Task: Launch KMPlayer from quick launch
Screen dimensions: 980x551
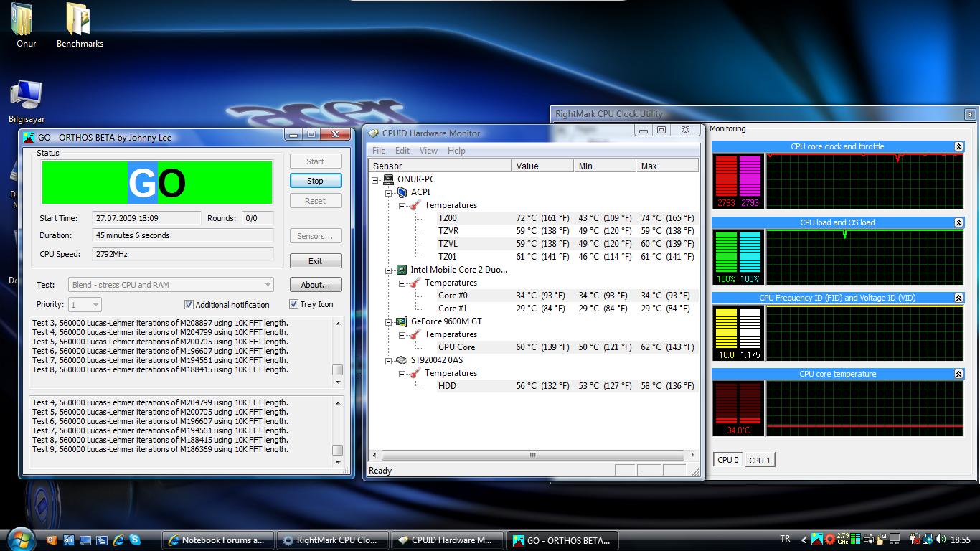Action: click(x=69, y=540)
